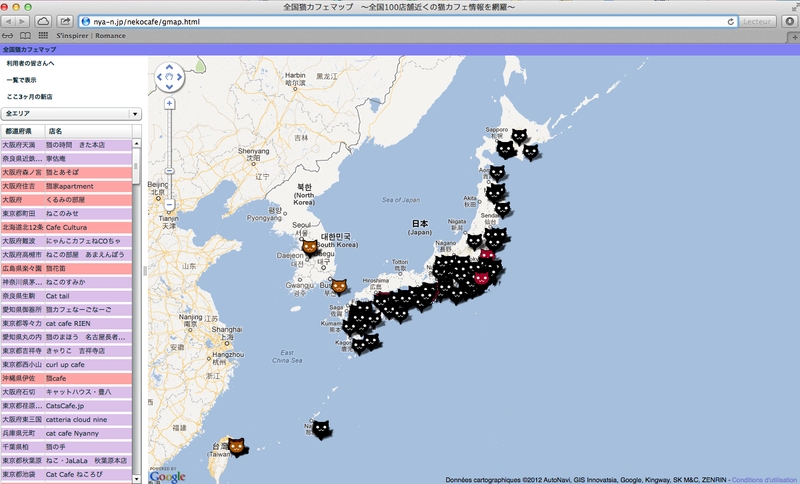Open the Romance bookmark

pyautogui.click(x=110, y=35)
